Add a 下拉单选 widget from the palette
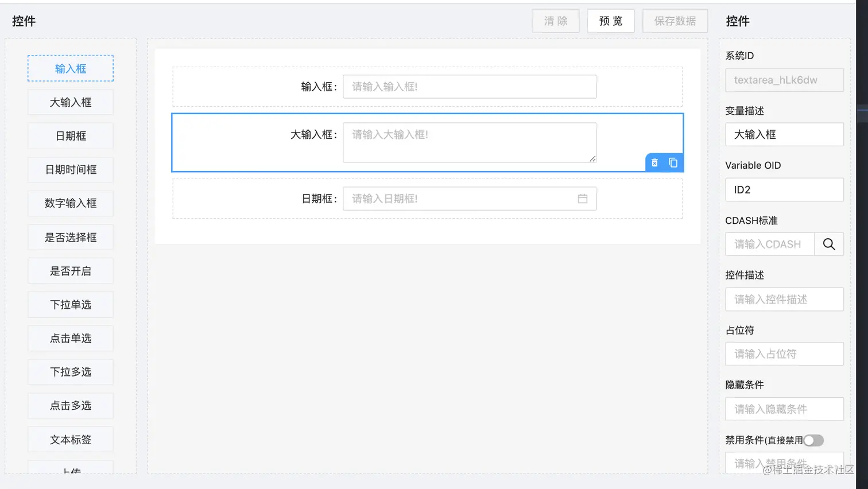This screenshot has height=489, width=868. 71,305
